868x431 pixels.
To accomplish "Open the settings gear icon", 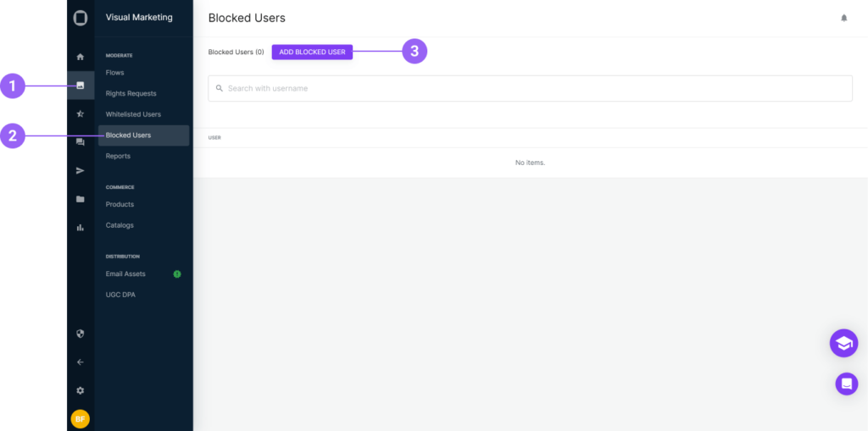I will (x=81, y=390).
